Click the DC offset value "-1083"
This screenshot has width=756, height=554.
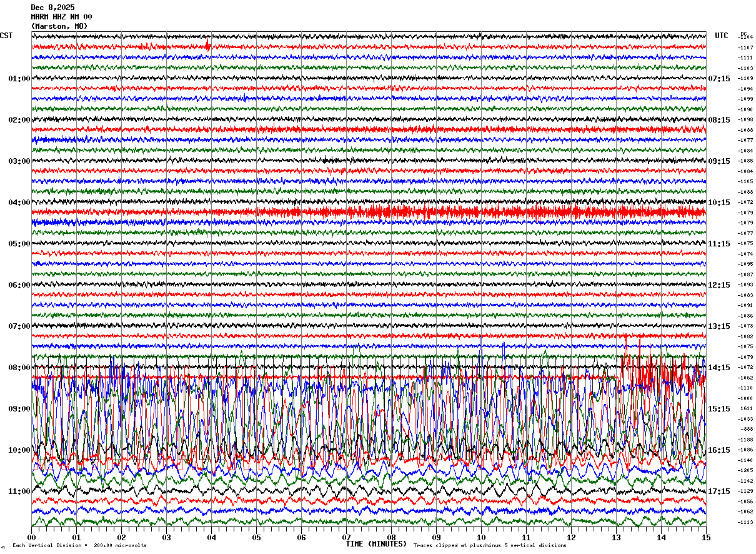(745, 295)
